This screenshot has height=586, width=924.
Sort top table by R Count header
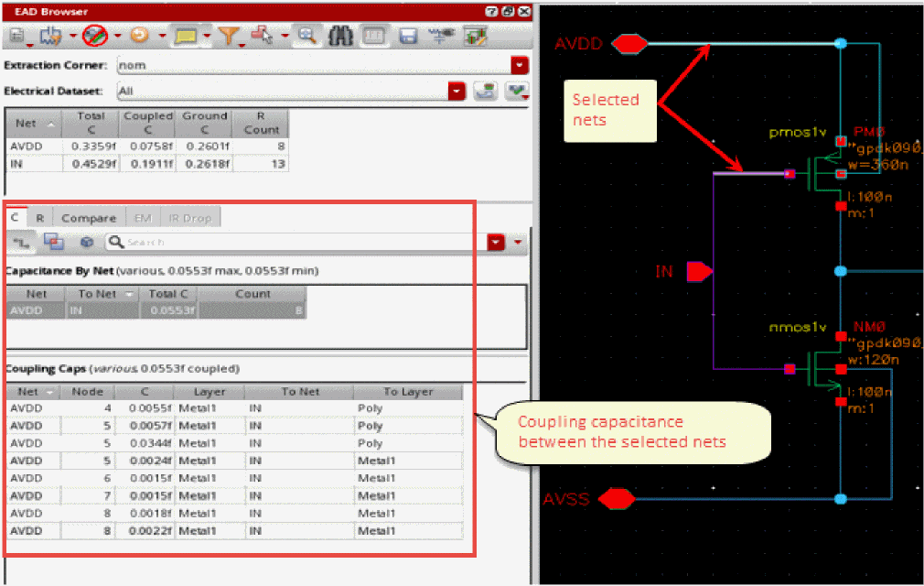(x=261, y=124)
